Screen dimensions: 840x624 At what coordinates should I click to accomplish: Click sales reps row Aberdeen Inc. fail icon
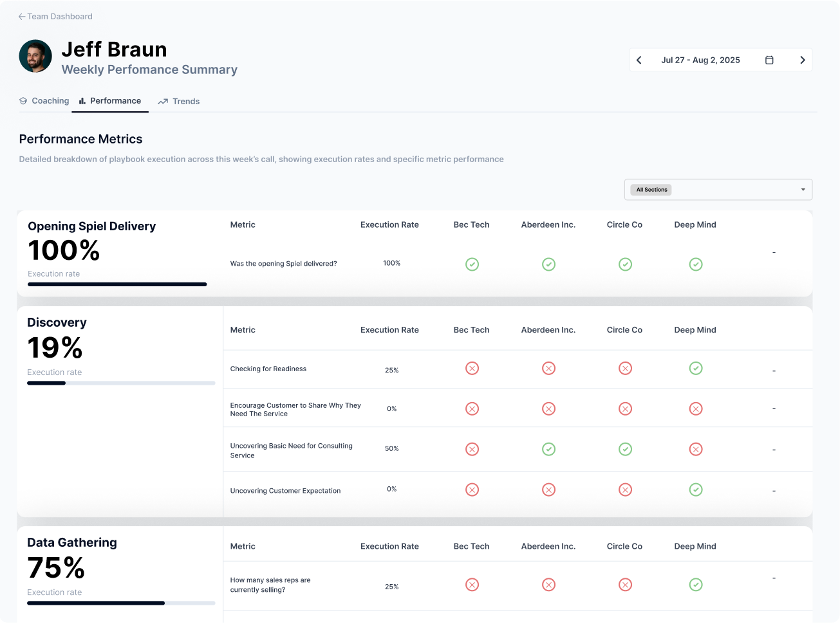[x=549, y=585]
